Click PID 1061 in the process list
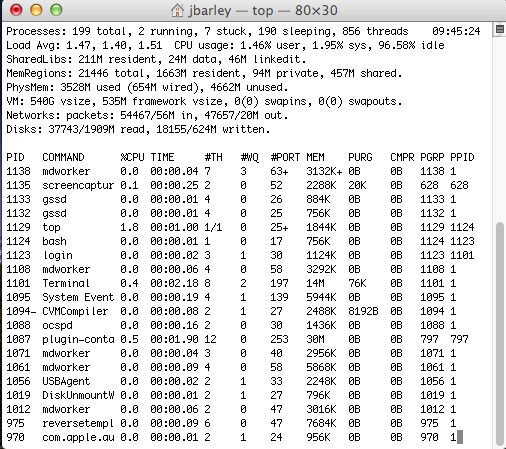 (18, 367)
